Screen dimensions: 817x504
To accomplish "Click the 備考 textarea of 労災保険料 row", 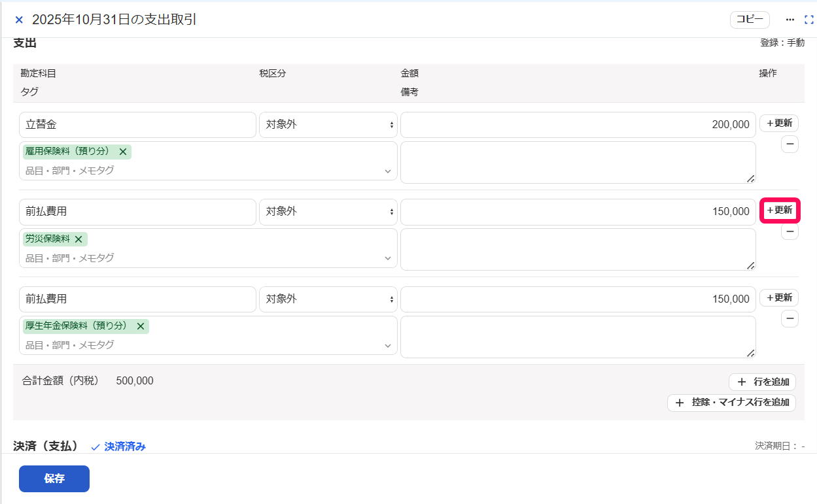I will pyautogui.click(x=578, y=249).
